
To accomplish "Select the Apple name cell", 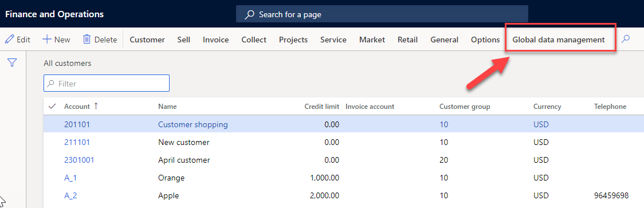I will (168, 195).
